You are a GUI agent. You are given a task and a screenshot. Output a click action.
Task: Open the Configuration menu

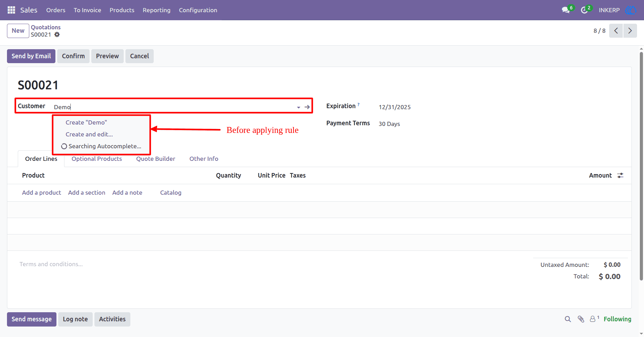tap(198, 10)
